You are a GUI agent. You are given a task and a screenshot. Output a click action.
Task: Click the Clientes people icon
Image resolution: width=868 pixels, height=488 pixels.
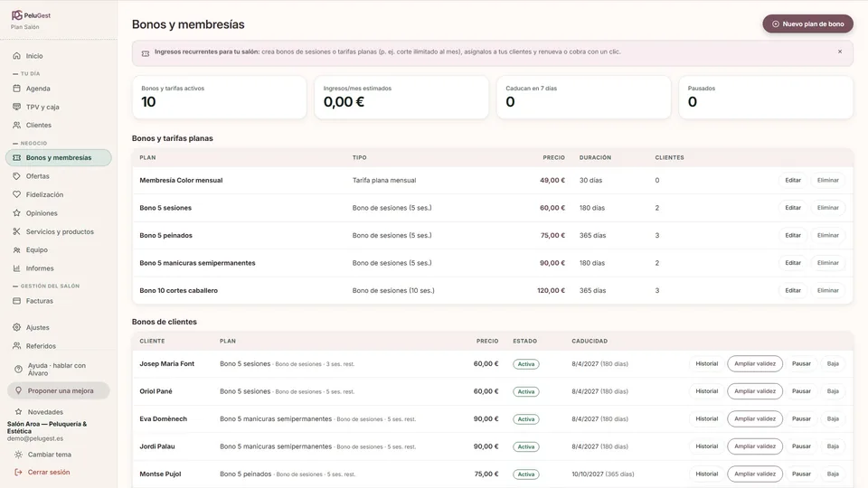16,125
